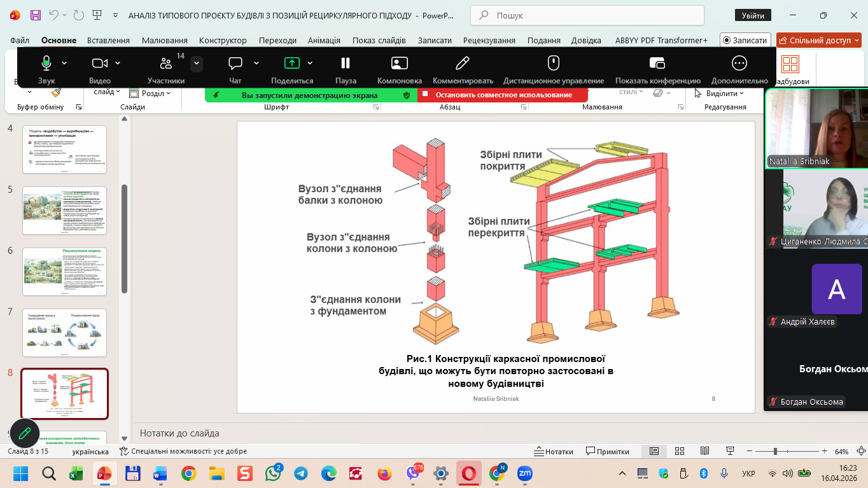868x488 pixels.
Task: Pause screen sharing with Пауза button
Action: [x=346, y=63]
